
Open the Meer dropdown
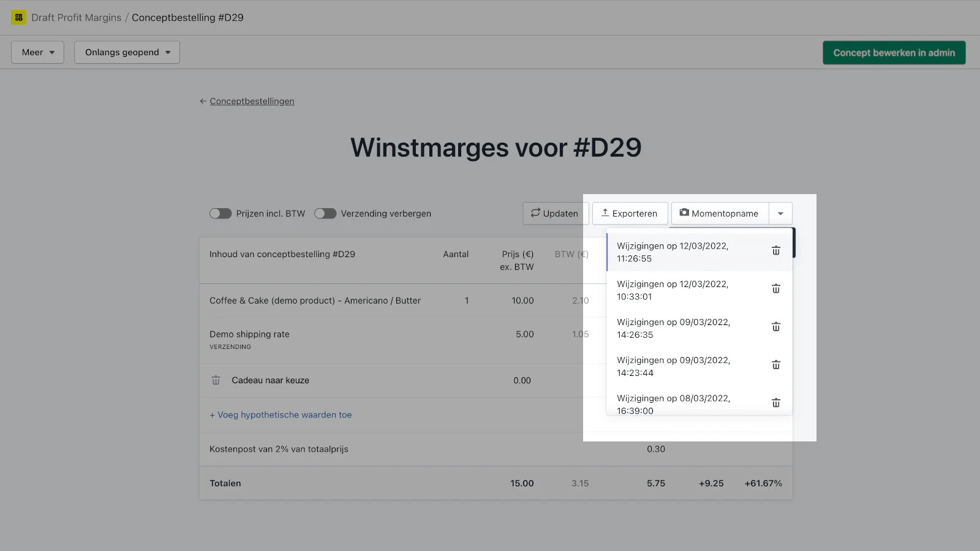coord(37,52)
